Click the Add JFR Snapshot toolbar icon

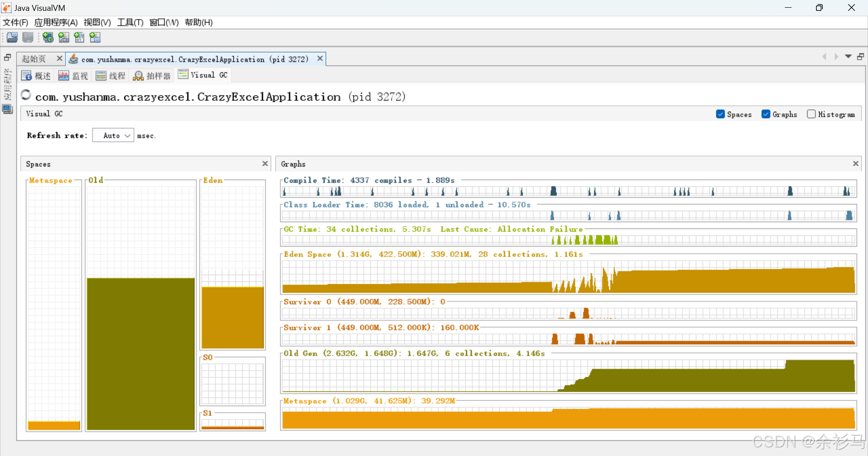pyautogui.click(x=95, y=38)
